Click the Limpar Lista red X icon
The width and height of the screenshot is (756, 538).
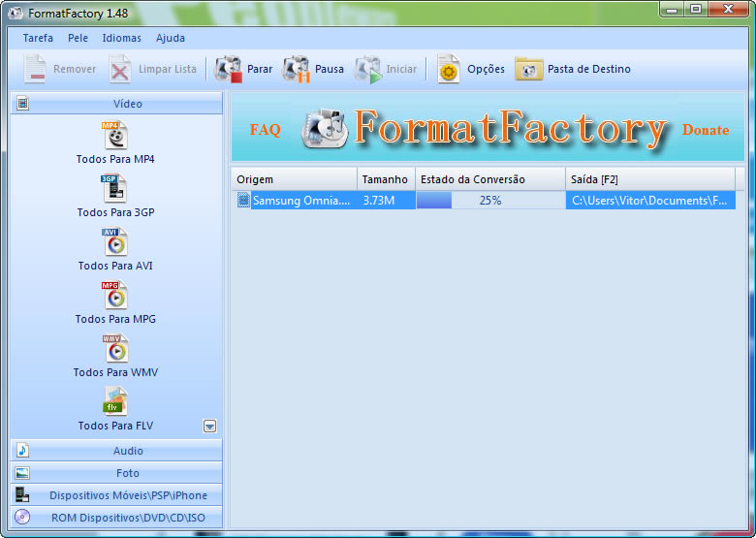click(119, 69)
